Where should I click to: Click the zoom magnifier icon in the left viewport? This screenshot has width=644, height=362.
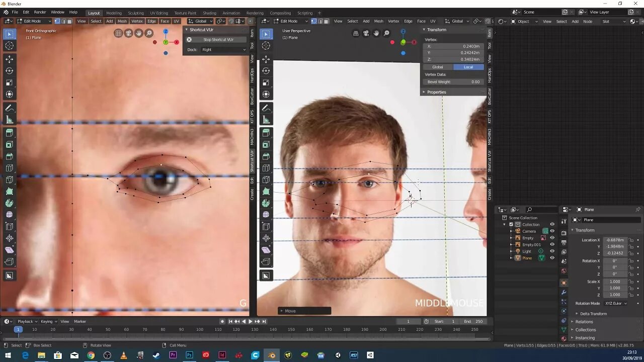(149, 33)
